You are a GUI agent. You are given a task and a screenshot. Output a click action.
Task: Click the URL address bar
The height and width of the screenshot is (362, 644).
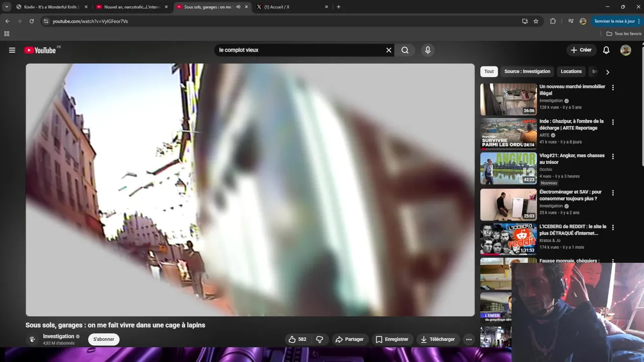(x=282, y=21)
